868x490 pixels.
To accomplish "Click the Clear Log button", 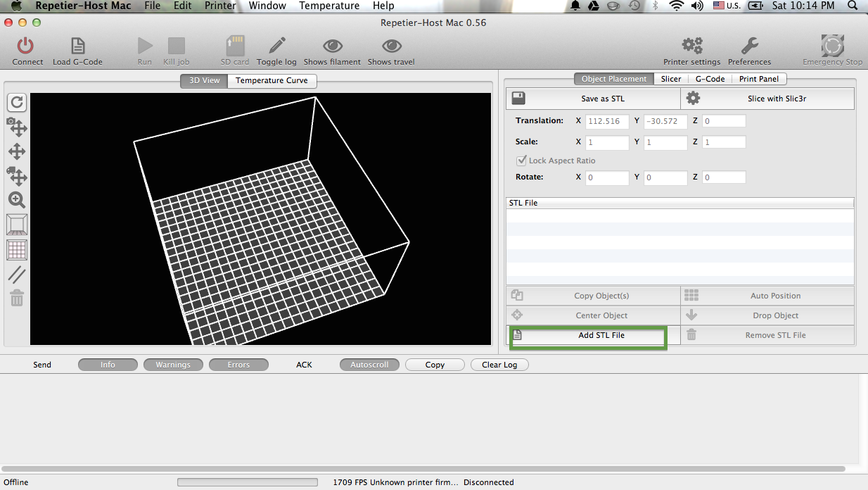I will pyautogui.click(x=499, y=365).
